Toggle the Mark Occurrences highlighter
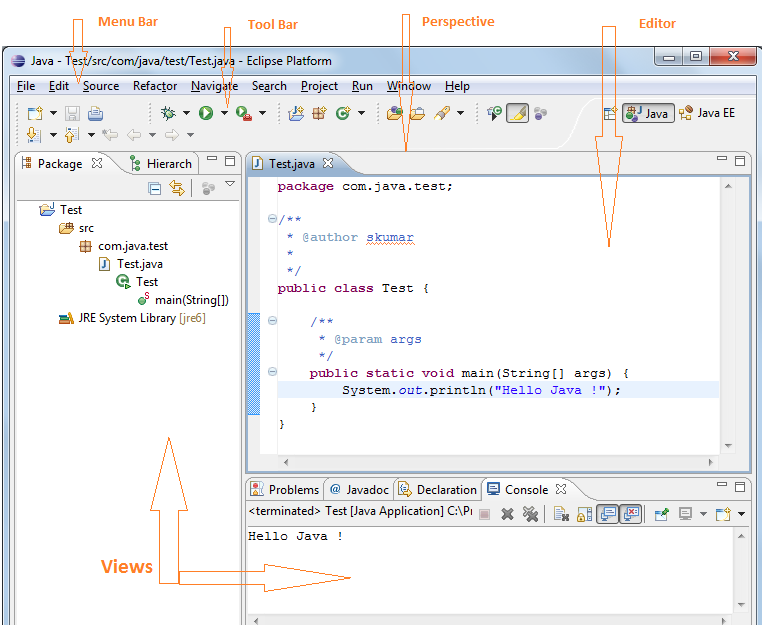Viewport: 762px width, 625px height. pyautogui.click(x=518, y=113)
